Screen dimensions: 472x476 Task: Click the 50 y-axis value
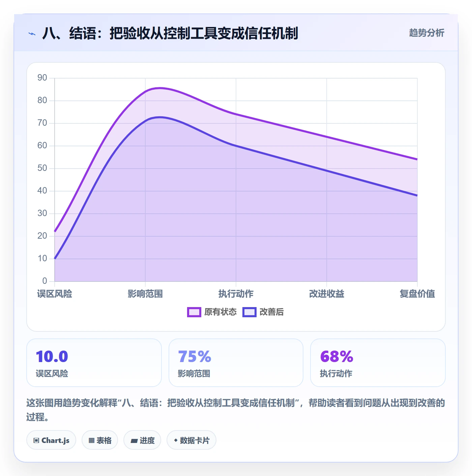[x=42, y=168]
